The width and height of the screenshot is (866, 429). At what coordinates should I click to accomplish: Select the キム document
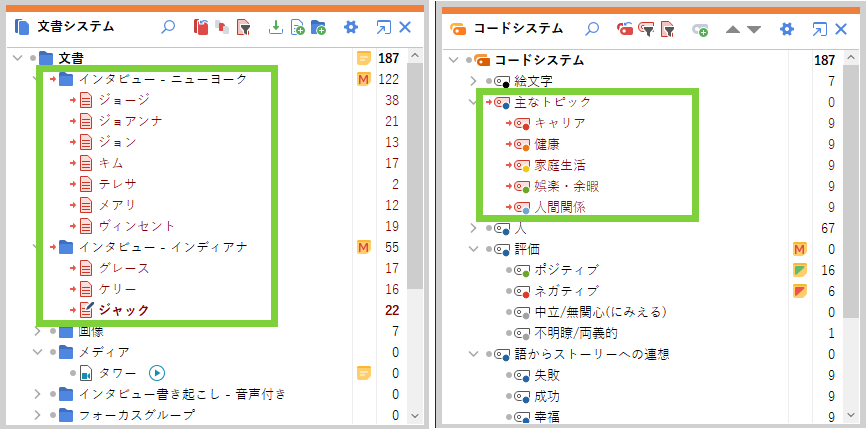[111, 163]
